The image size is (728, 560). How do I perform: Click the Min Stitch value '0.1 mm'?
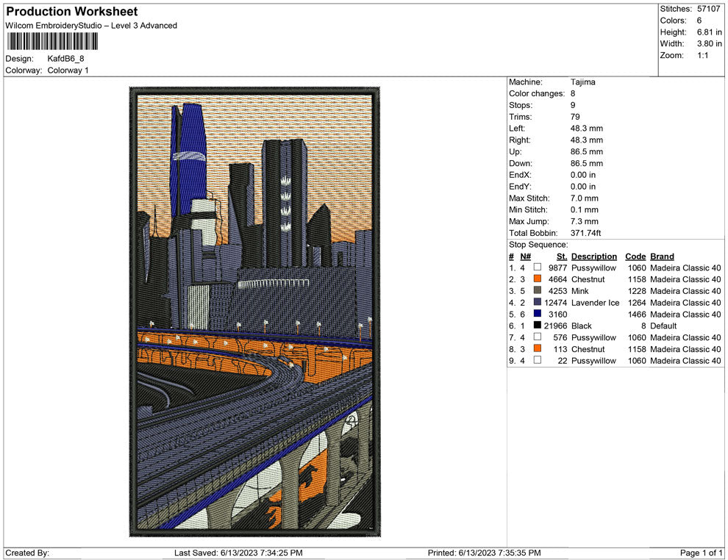tap(584, 209)
